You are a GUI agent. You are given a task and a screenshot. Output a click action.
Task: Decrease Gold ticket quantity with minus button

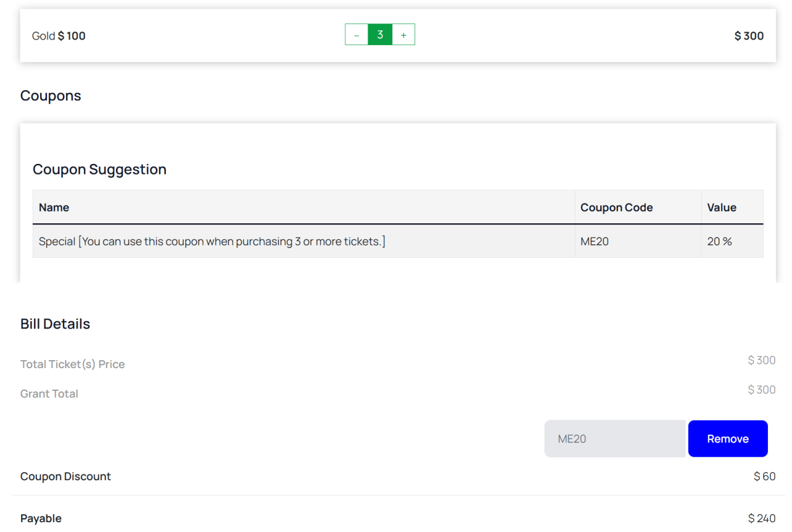point(356,35)
